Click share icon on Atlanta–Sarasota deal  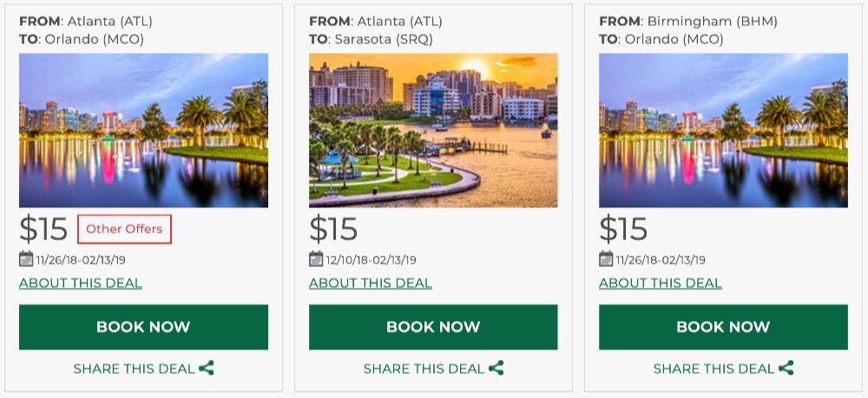496,369
